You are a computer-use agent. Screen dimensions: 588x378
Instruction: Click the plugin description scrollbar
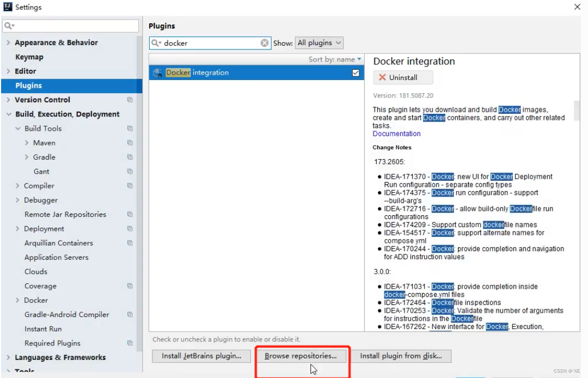pyautogui.click(x=577, y=110)
